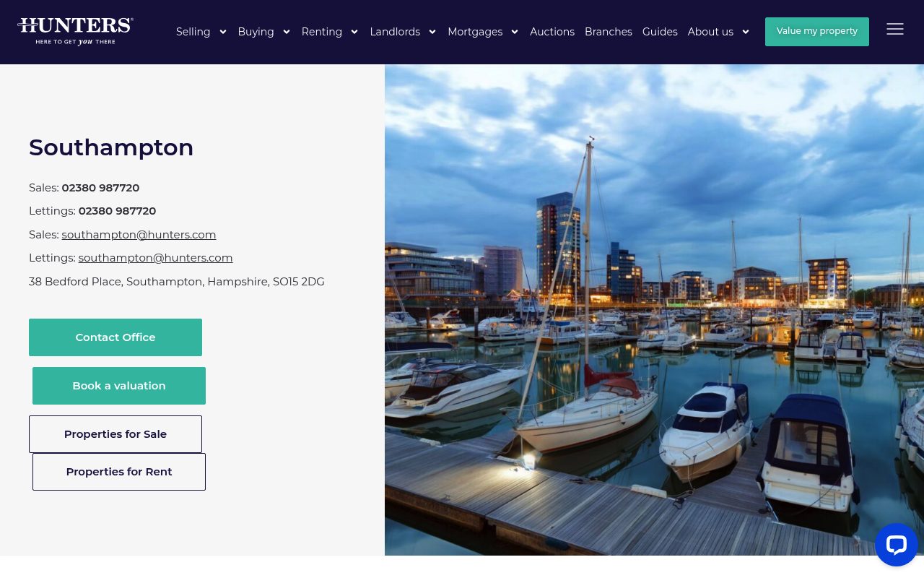The image size is (924, 578).
Task: Select the 38 Bedford Place address text
Action: tap(177, 282)
